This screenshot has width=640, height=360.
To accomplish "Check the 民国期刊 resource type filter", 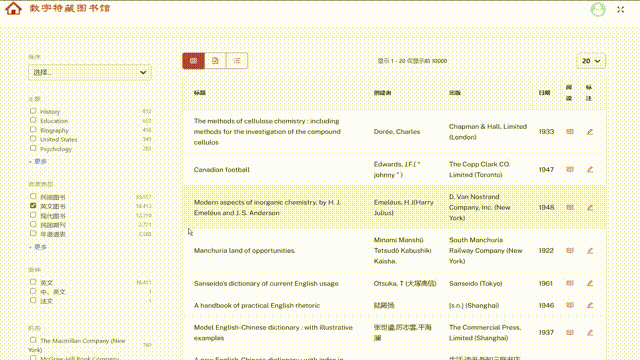I will click(33, 224).
